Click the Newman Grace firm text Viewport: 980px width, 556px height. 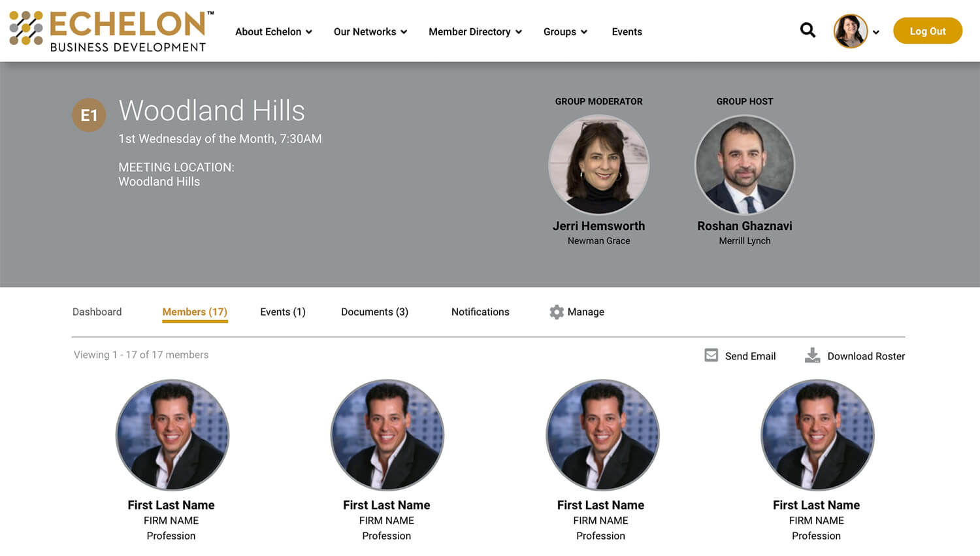pyautogui.click(x=598, y=240)
